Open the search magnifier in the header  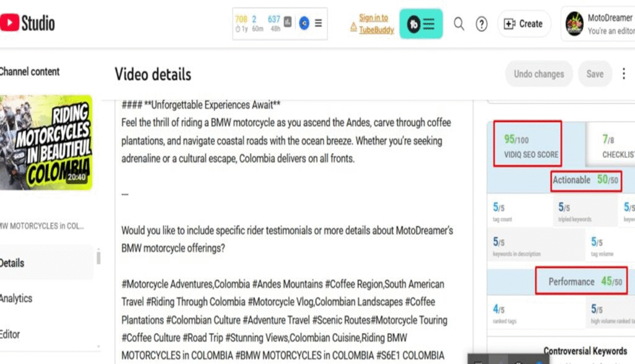458,24
